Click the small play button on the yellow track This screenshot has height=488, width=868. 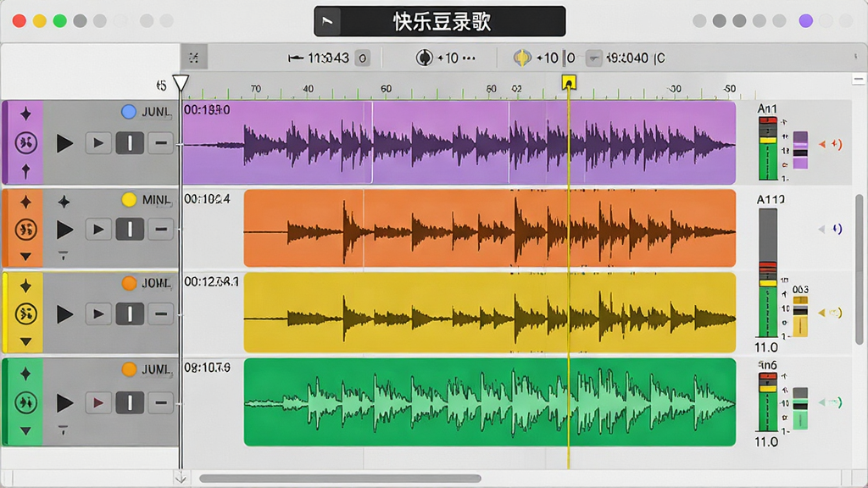(98, 314)
